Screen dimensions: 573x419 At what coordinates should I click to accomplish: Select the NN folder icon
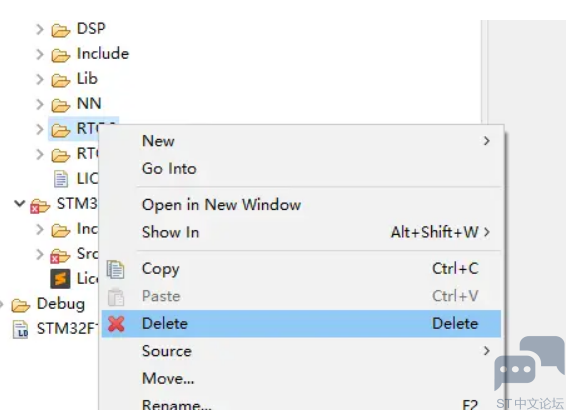pyautogui.click(x=60, y=105)
